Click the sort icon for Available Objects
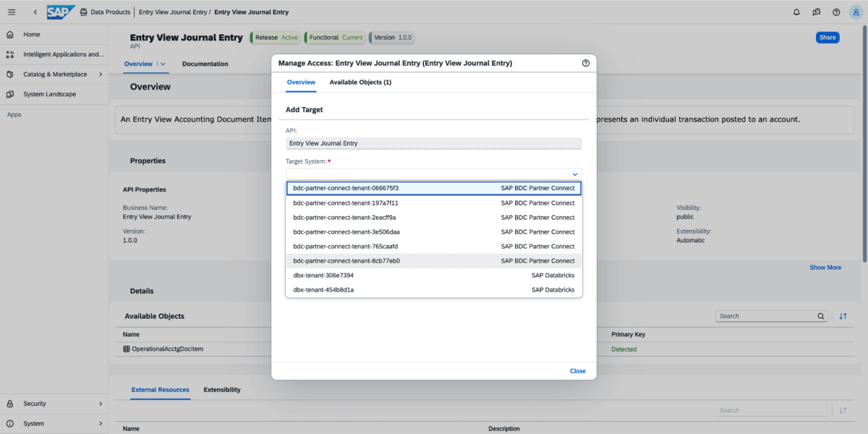Screen dimensions: 868x434 (x=843, y=316)
